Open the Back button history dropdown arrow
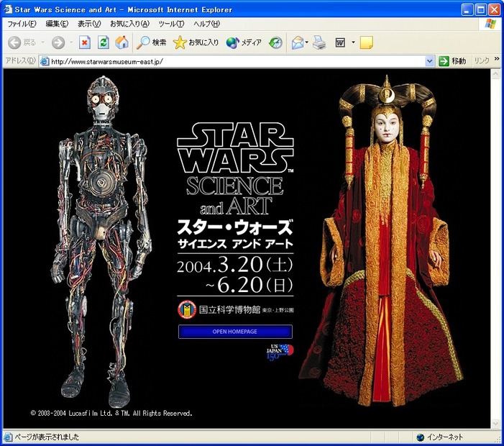 click(x=42, y=42)
